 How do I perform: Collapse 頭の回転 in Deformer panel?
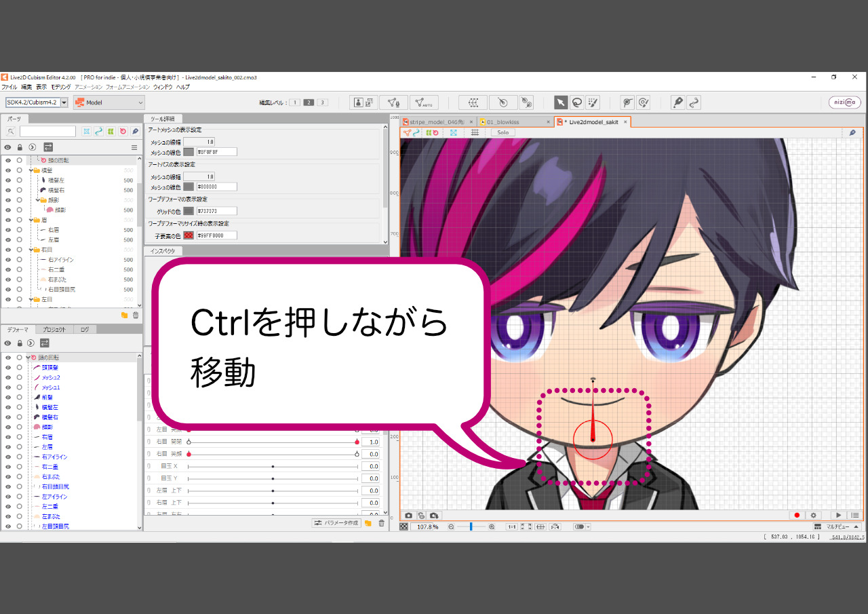pyautogui.click(x=28, y=357)
